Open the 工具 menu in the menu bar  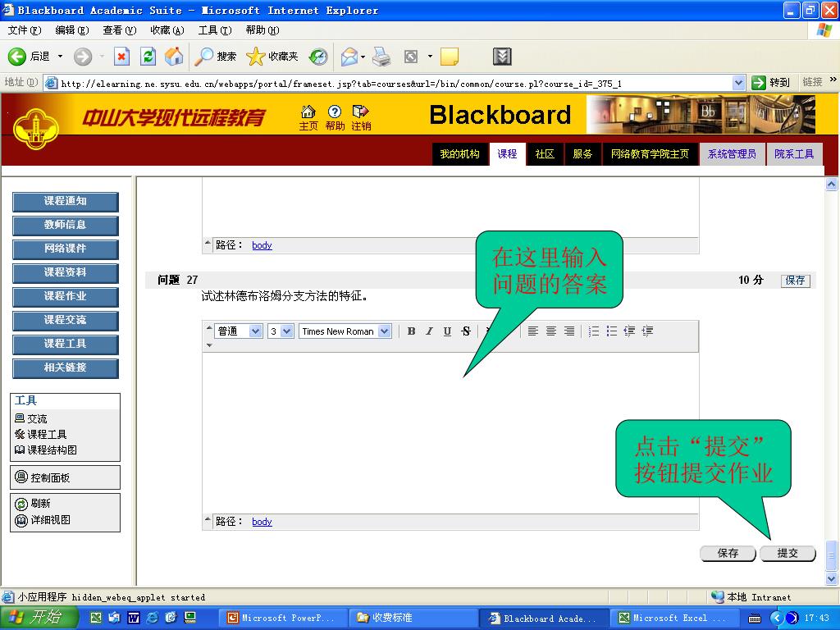(215, 30)
